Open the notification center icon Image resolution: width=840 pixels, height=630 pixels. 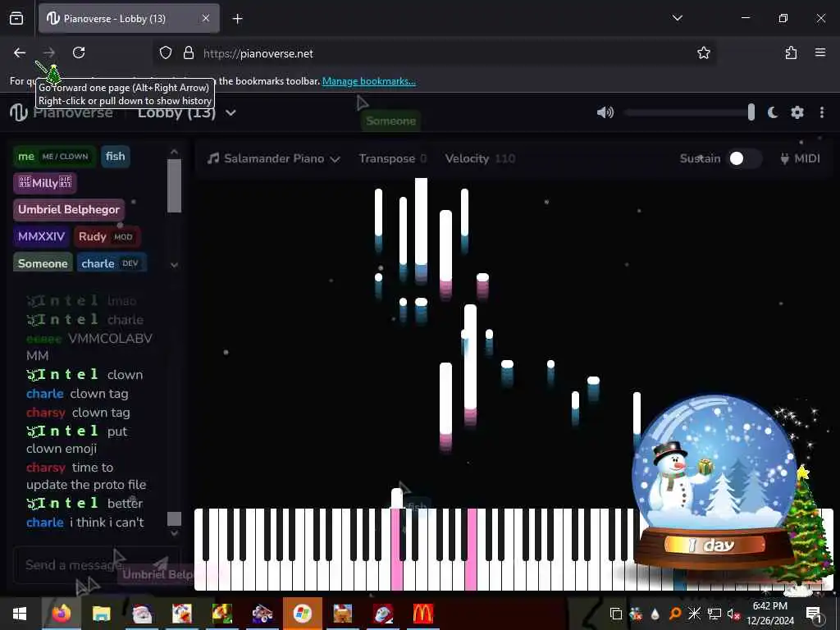tap(813, 614)
